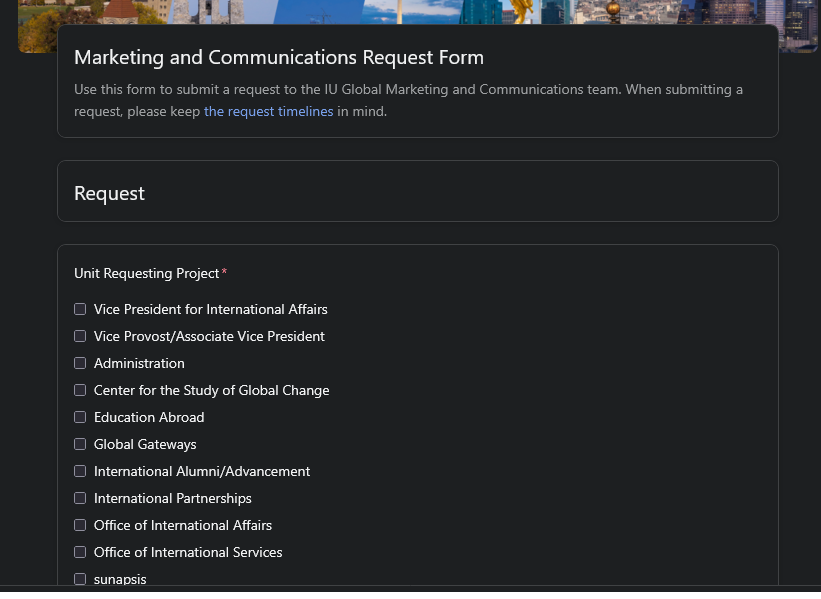This screenshot has height=599, width=821.
Task: Check Center for the Study of Global Change
Action: coord(80,390)
